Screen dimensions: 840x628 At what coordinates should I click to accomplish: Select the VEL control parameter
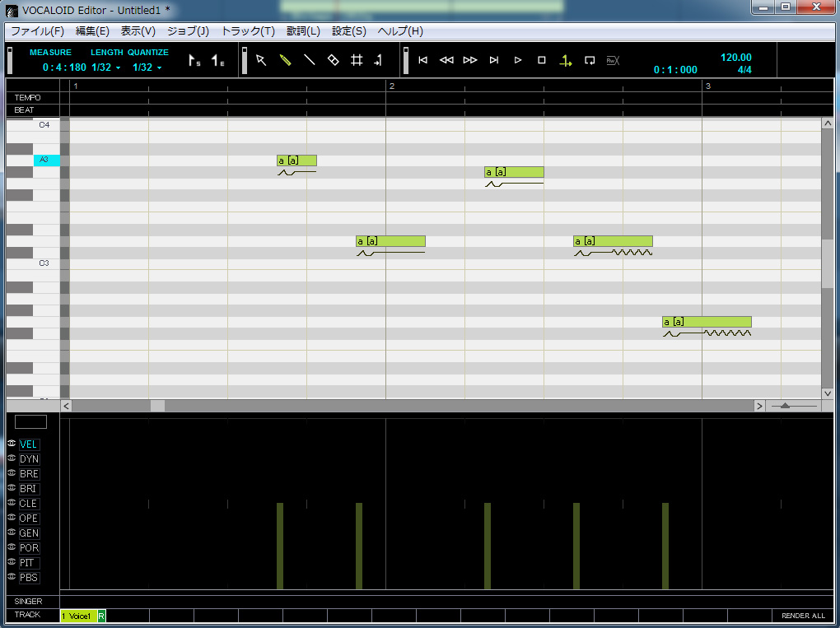29,444
